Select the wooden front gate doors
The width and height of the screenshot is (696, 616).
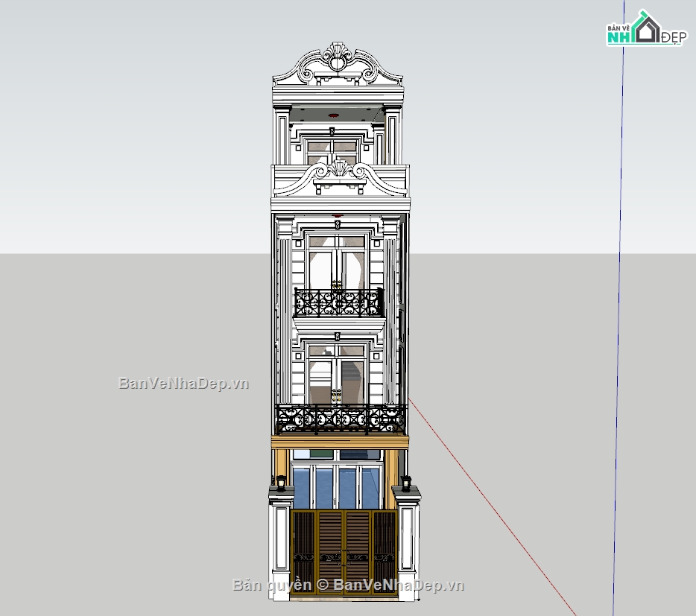tap(344, 551)
